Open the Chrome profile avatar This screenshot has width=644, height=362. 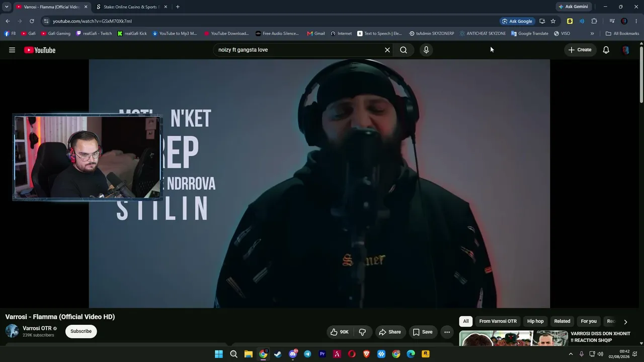point(624,21)
